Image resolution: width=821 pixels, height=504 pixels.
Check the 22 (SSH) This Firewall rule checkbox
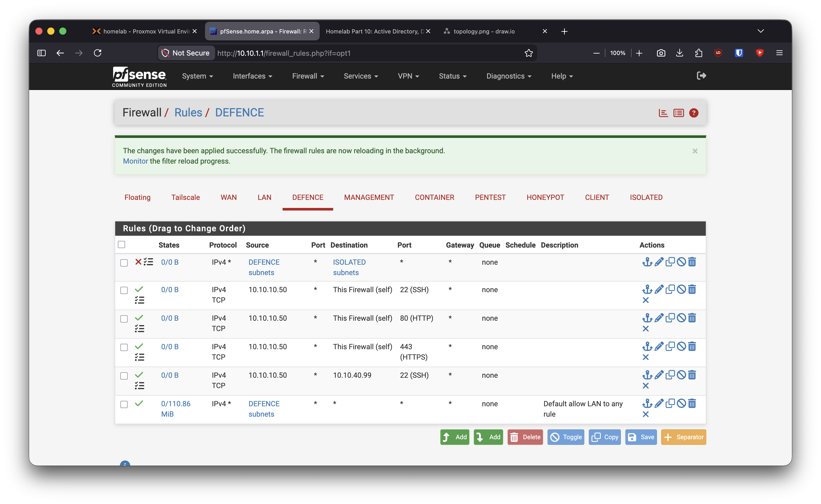point(124,290)
